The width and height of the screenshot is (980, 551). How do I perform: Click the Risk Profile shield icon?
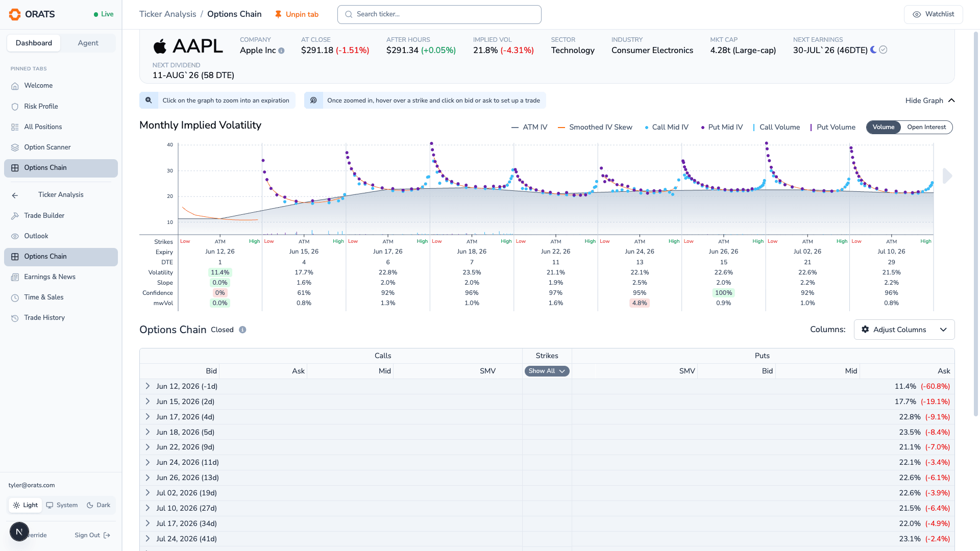coord(15,107)
